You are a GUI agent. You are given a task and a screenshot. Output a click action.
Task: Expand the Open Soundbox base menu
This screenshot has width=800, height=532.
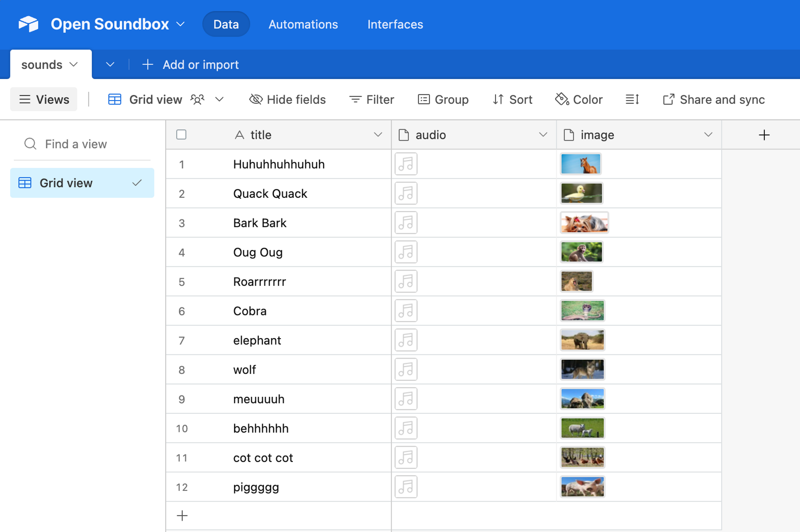(x=180, y=24)
